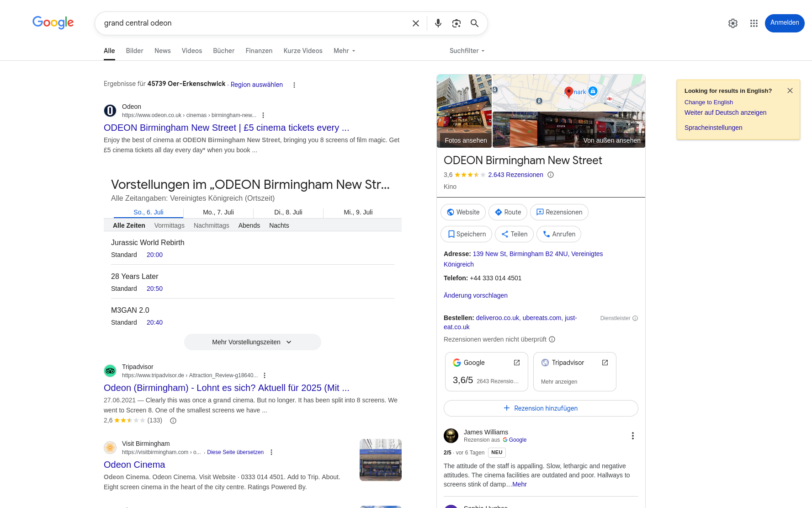Open M3GAN 2.0 20:40 showtime
Screen dimensions: 812x508
coord(154,322)
